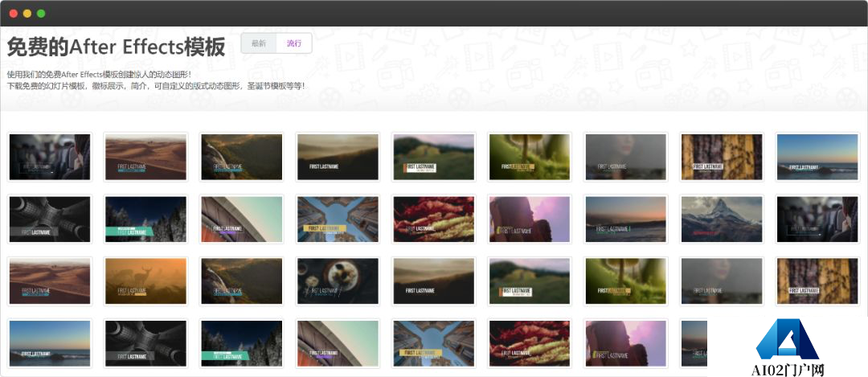This screenshot has height=377, width=868.
Task: Choose the waterfall hillside thumbnail in third row
Action: click(242, 281)
